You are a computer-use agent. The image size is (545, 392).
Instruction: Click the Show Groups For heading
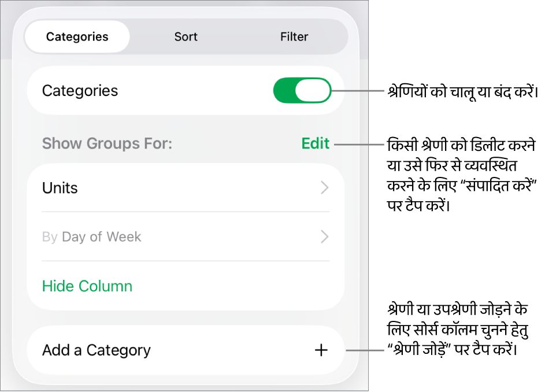[107, 143]
